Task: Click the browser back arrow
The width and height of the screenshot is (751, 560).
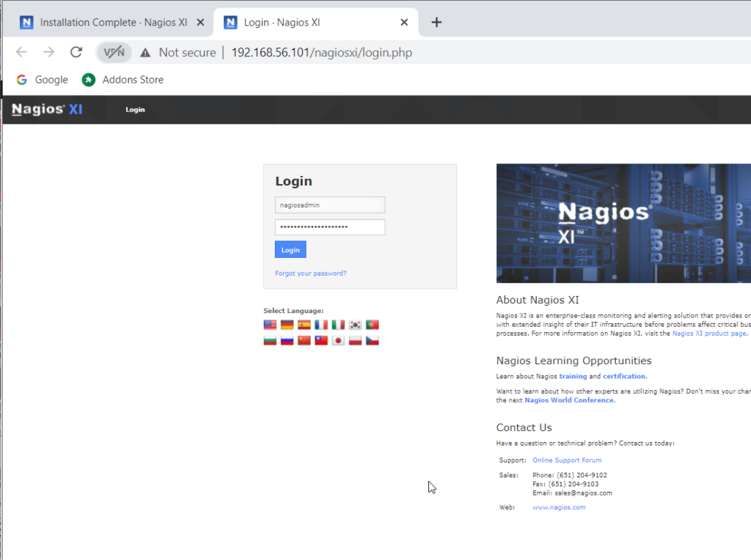Action: click(x=21, y=52)
